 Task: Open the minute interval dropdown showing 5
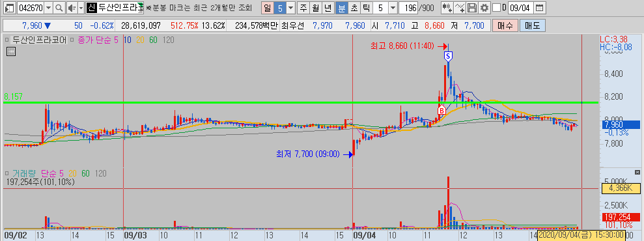pyautogui.click(x=393, y=7)
